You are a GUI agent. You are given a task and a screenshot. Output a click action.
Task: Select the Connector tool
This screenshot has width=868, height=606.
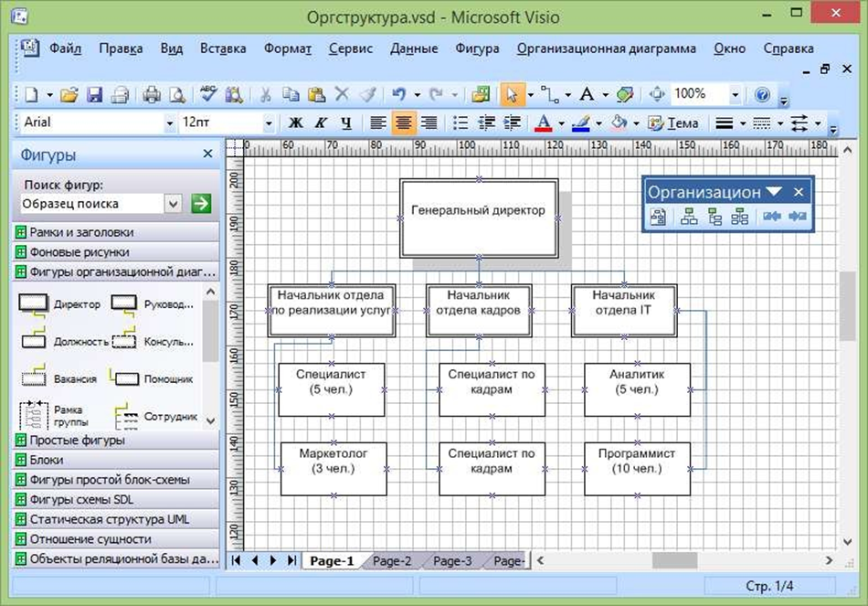click(x=550, y=95)
